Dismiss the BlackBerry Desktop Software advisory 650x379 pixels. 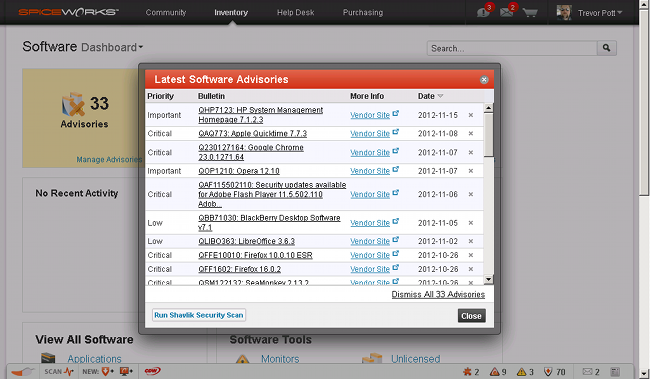[x=471, y=223]
